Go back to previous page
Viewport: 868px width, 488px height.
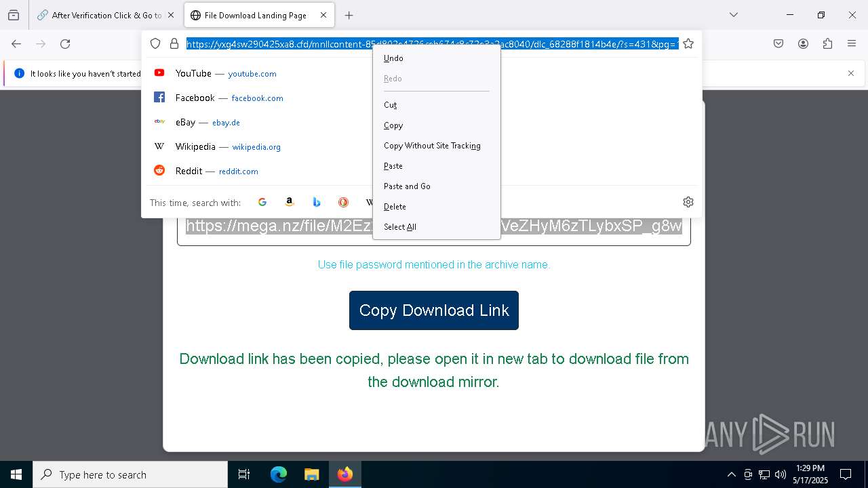16,44
